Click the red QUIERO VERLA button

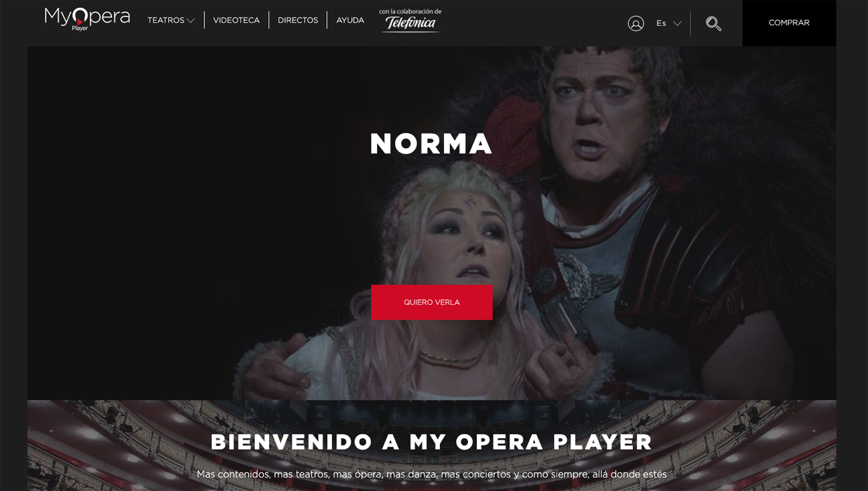(432, 302)
